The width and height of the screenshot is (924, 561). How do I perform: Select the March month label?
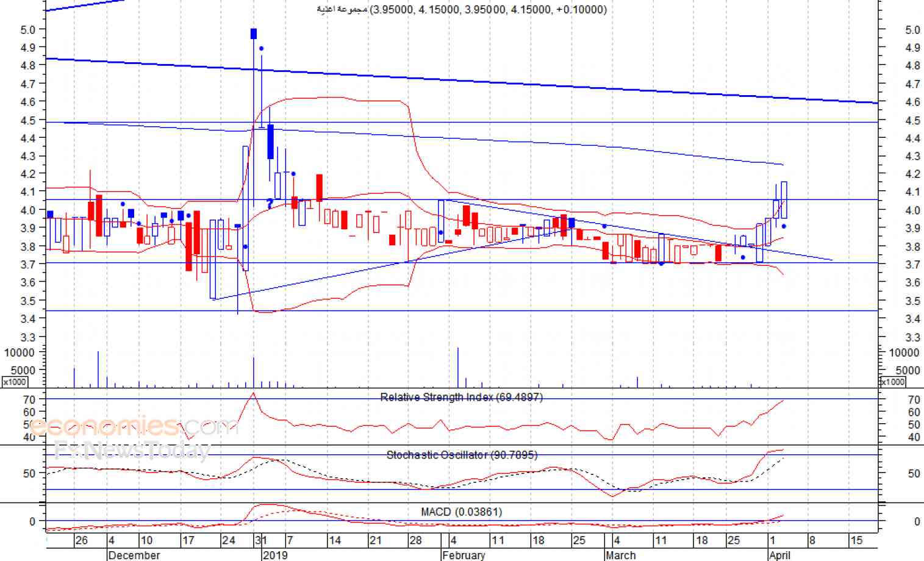(x=620, y=555)
